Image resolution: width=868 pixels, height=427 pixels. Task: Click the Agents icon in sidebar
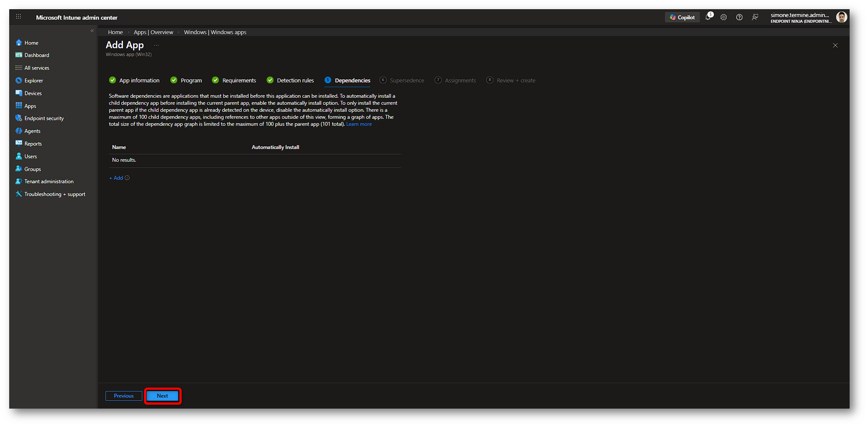click(19, 131)
